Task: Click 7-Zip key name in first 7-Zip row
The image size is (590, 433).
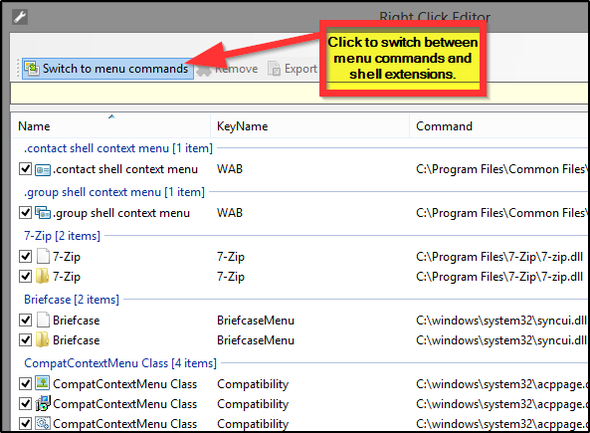Action: [231, 257]
